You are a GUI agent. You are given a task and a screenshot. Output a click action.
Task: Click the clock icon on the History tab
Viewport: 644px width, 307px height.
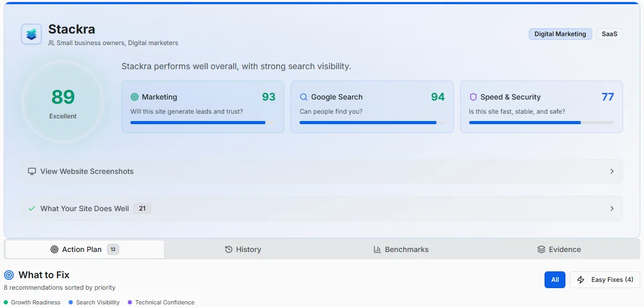coord(228,249)
